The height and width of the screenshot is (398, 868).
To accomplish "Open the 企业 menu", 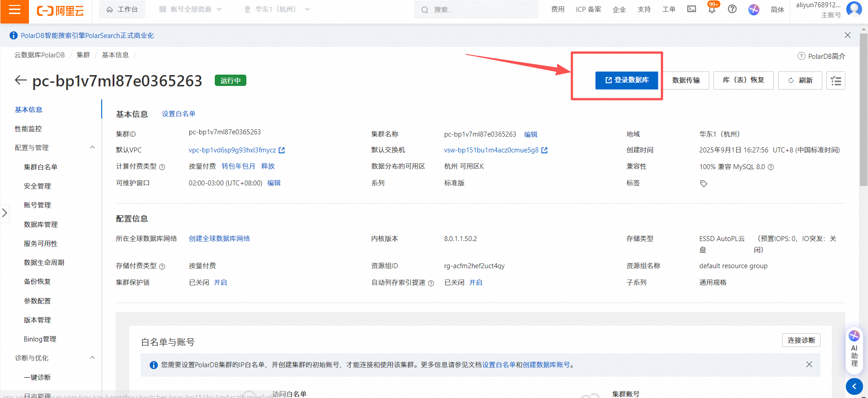I will click(619, 9).
